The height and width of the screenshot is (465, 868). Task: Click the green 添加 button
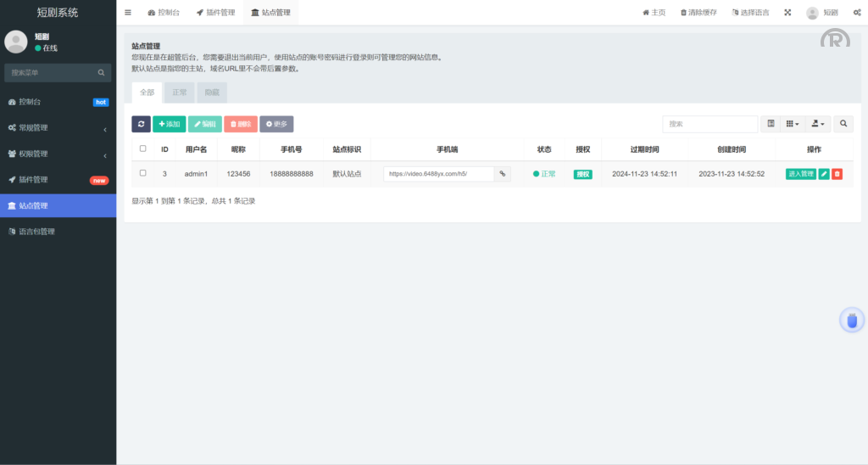170,124
